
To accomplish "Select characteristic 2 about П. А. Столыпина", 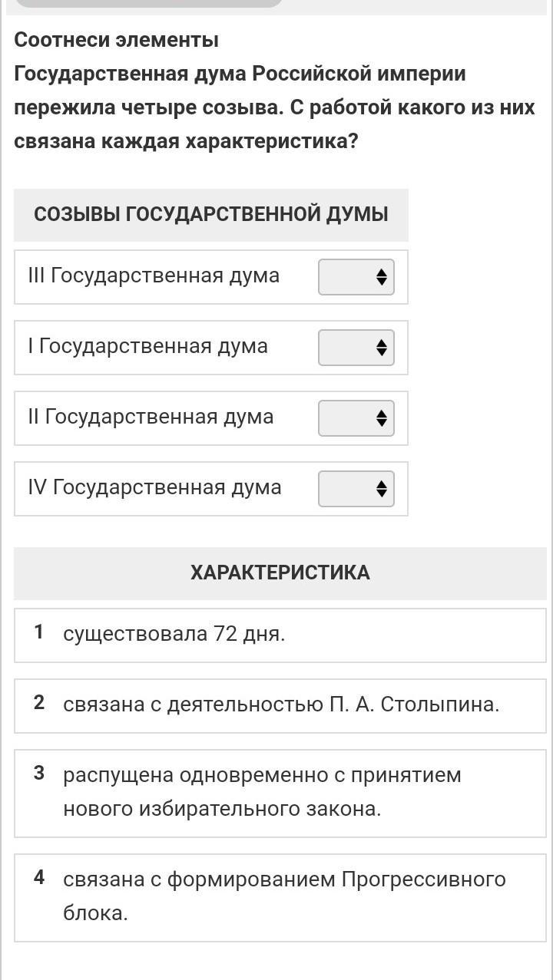I will [280, 706].
